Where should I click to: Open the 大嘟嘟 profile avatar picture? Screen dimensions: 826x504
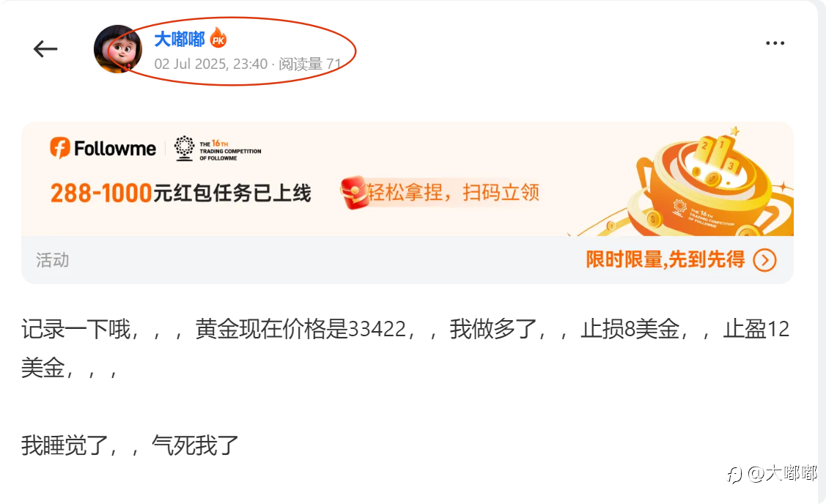click(x=117, y=49)
